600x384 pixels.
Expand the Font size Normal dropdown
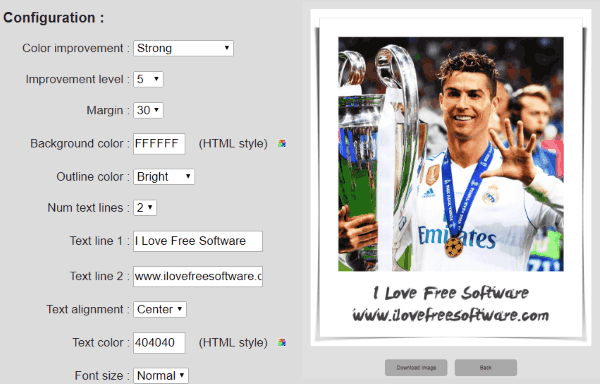click(161, 376)
